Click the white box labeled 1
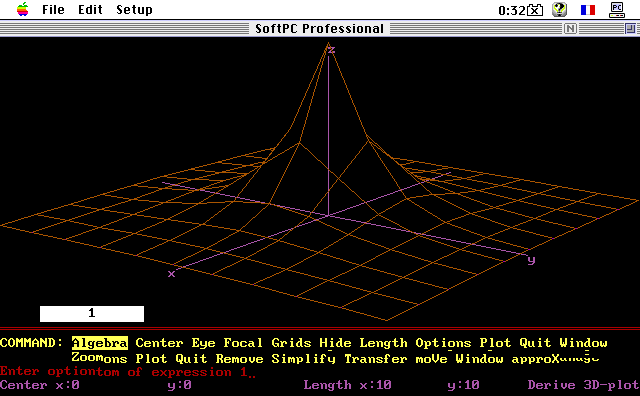The image size is (640, 396). tap(92, 314)
